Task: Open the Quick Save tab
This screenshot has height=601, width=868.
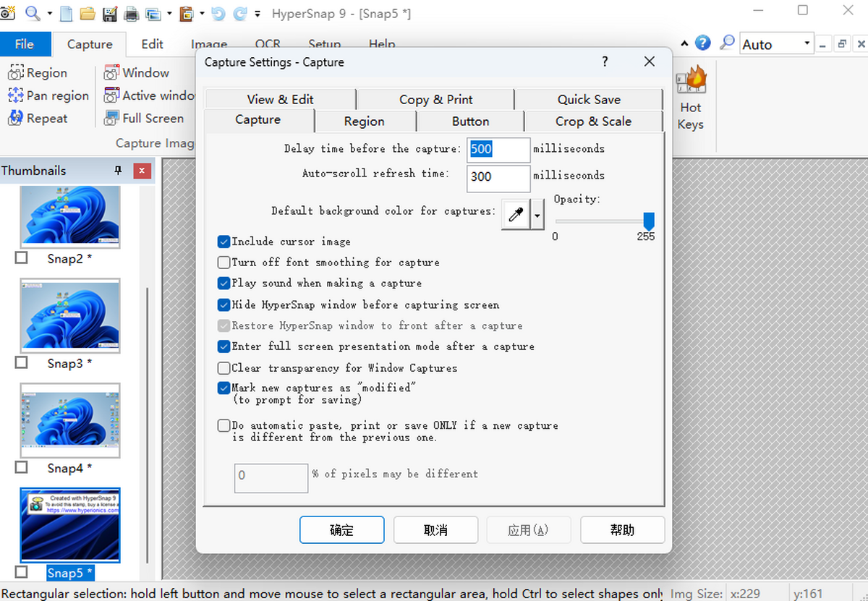Action: click(588, 100)
